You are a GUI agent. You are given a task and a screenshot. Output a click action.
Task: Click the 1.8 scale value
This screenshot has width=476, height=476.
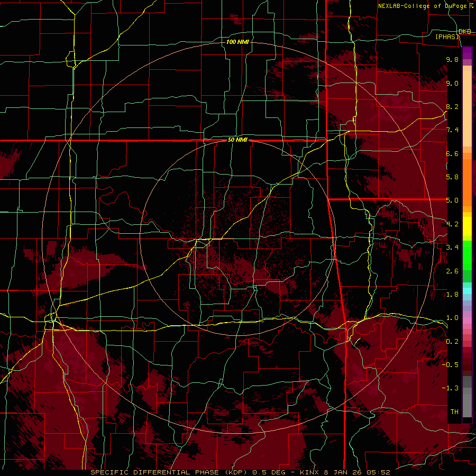[452, 295]
